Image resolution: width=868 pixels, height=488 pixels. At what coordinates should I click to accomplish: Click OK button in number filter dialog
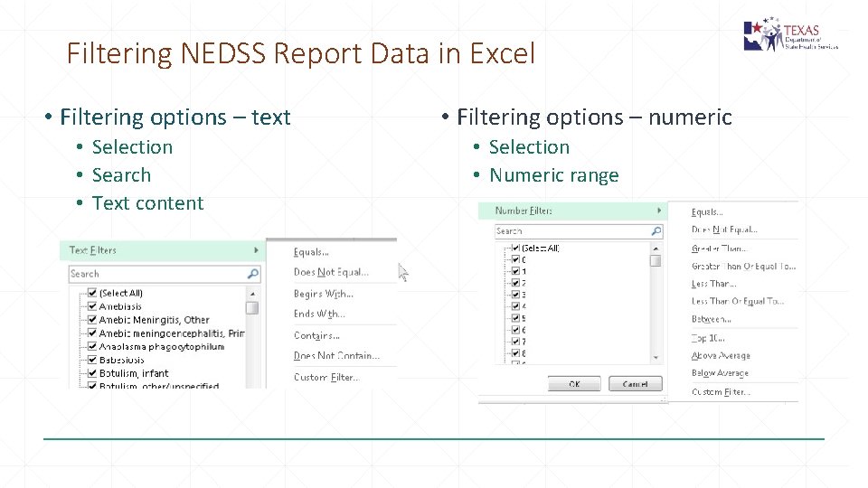pyautogui.click(x=574, y=383)
